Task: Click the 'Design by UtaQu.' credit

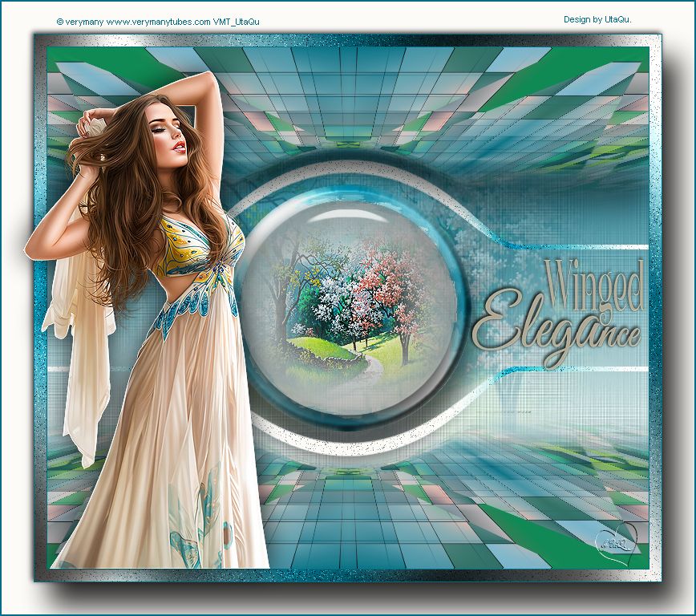Action: coord(602,19)
